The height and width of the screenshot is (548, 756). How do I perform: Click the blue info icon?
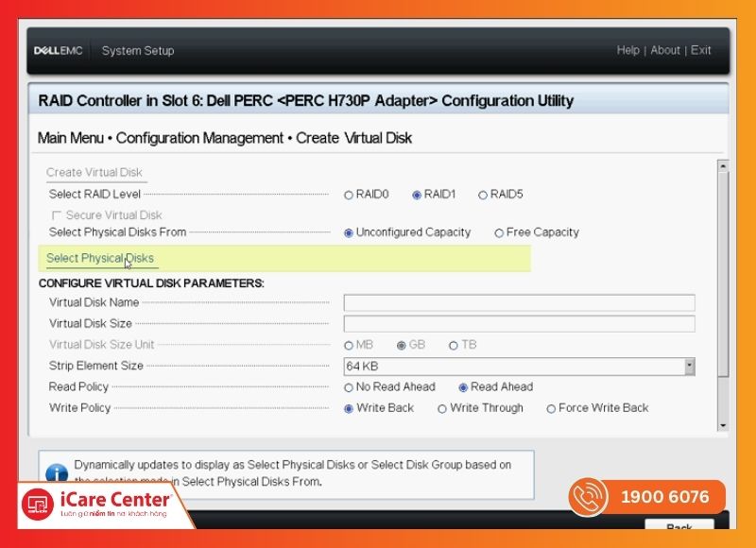click(x=57, y=473)
